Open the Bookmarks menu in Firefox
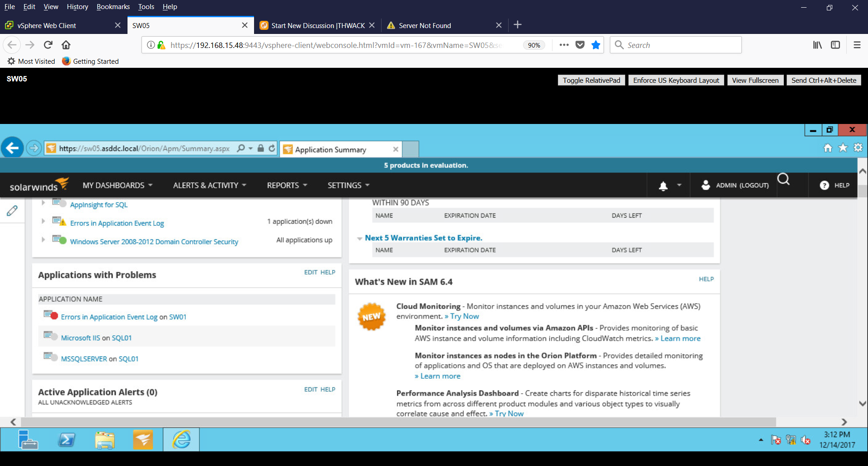This screenshot has height=466, width=868. (x=113, y=7)
